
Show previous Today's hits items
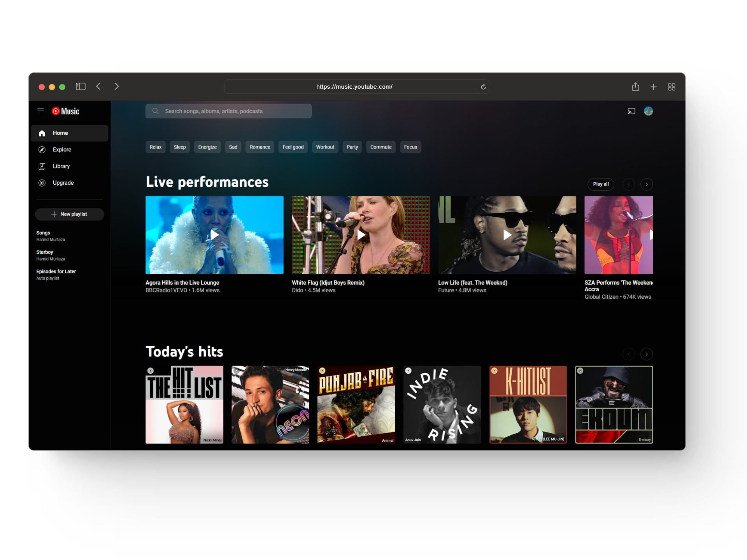tap(629, 354)
